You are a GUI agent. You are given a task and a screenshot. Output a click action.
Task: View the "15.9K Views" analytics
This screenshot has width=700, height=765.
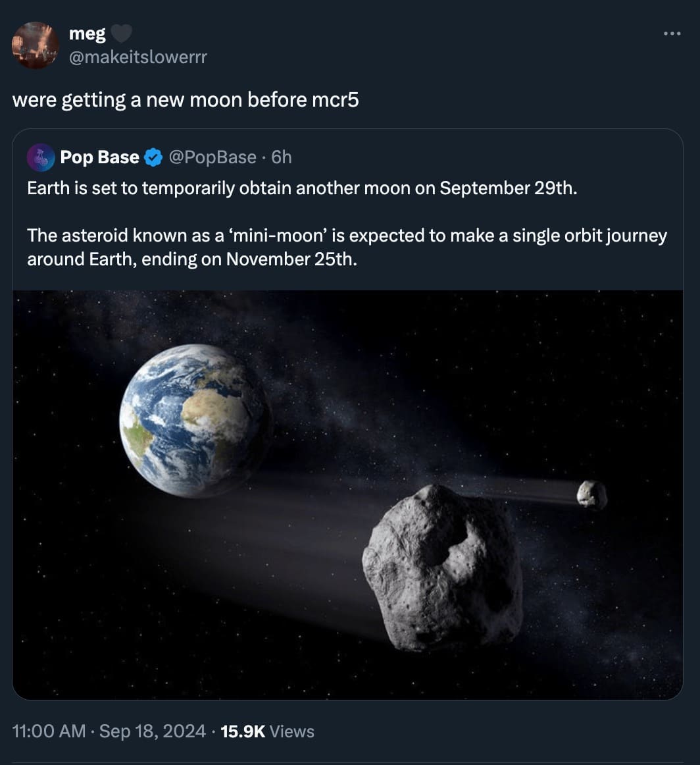pos(267,731)
